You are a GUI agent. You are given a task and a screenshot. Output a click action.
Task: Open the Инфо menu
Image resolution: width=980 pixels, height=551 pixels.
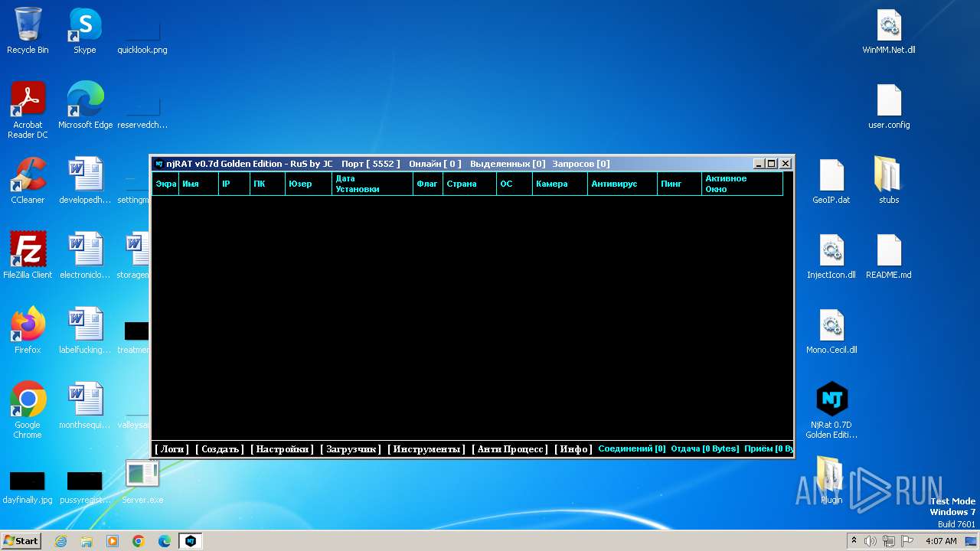click(574, 449)
